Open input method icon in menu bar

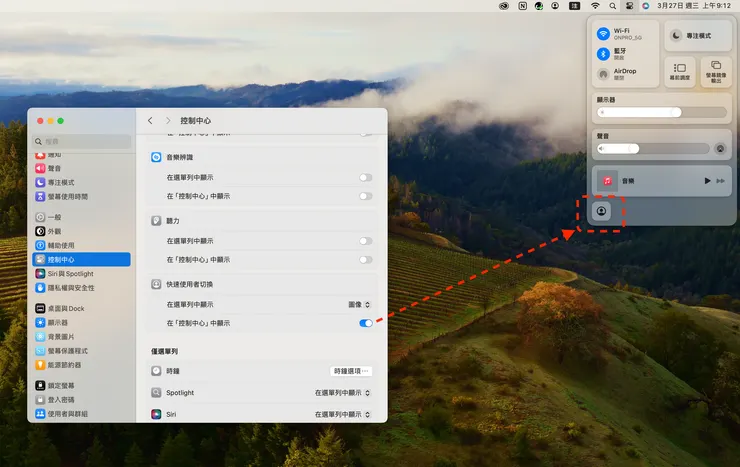coord(574,6)
